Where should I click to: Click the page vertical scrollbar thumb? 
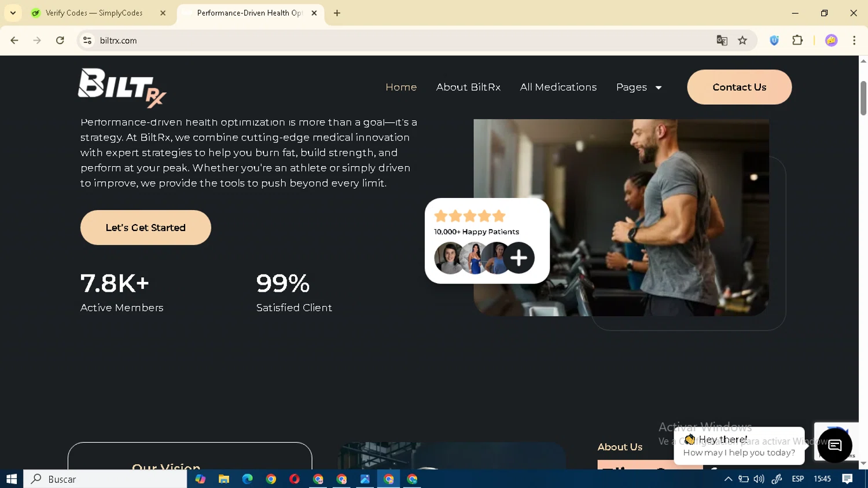[x=863, y=98]
